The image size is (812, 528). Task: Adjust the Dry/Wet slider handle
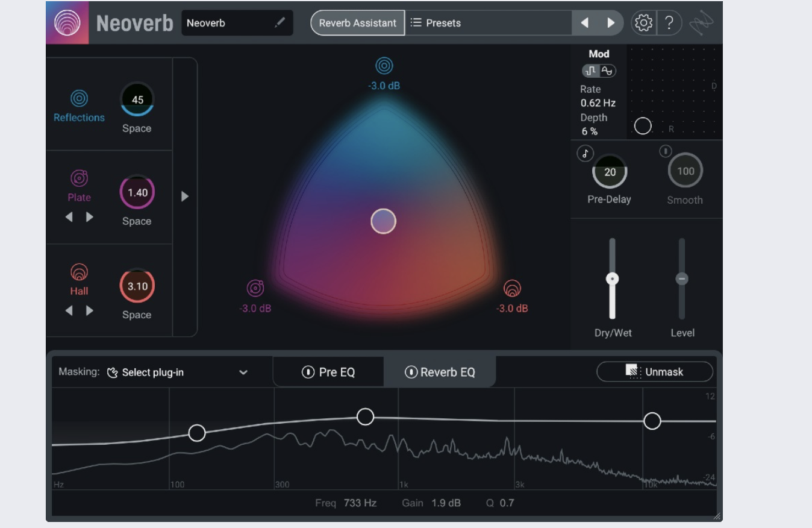click(612, 278)
